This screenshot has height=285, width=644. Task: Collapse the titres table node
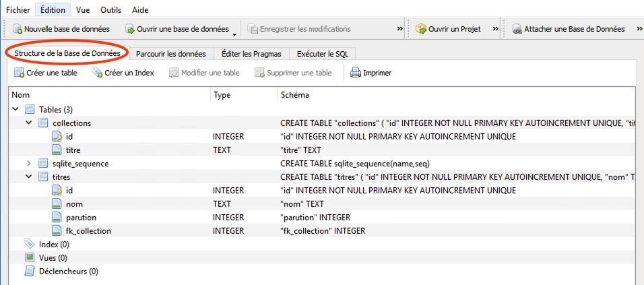28,177
